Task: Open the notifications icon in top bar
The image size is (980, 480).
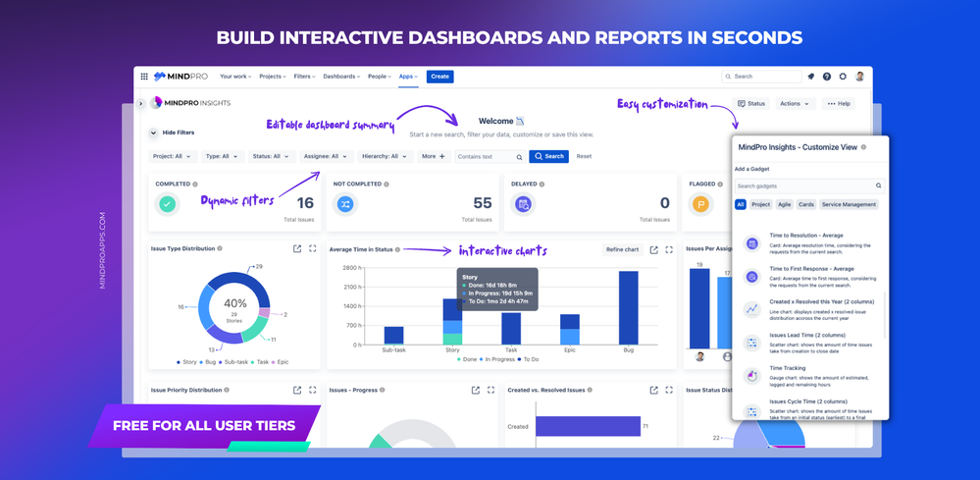Action: click(x=811, y=77)
